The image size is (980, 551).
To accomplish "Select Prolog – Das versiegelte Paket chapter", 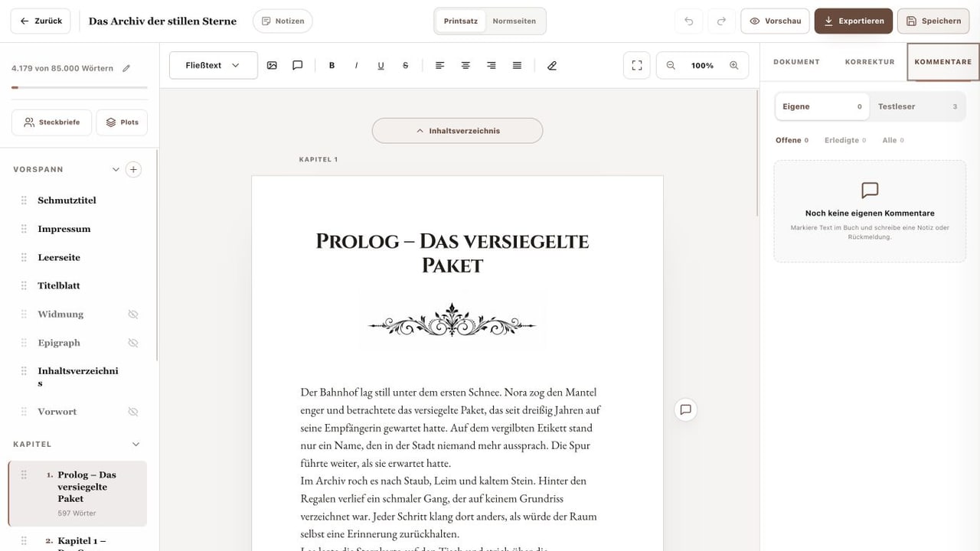I will pyautogui.click(x=77, y=494).
